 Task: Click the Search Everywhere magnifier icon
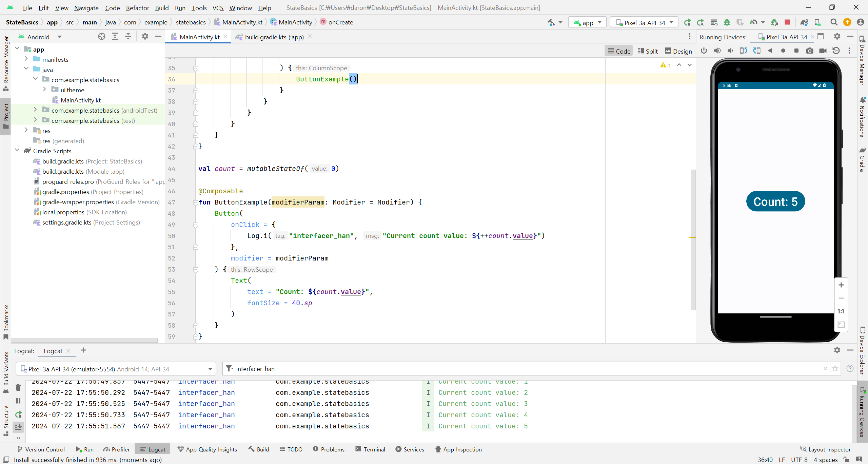click(x=834, y=22)
